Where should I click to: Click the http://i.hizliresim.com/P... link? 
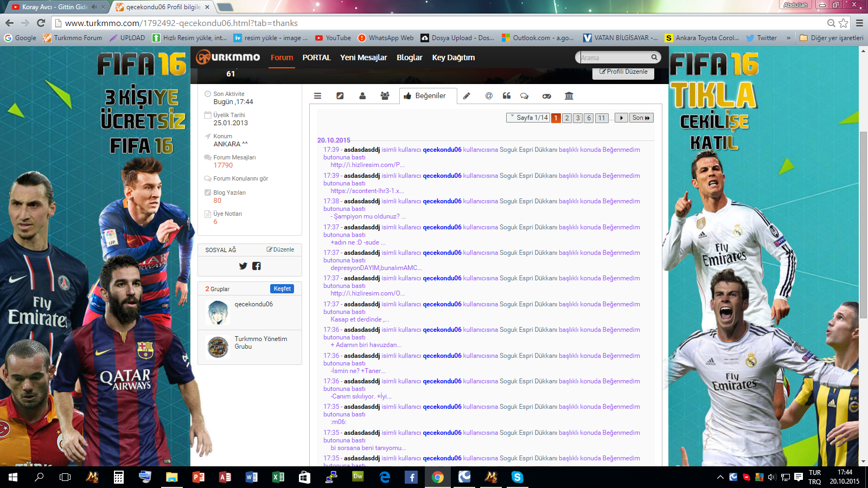click(368, 165)
